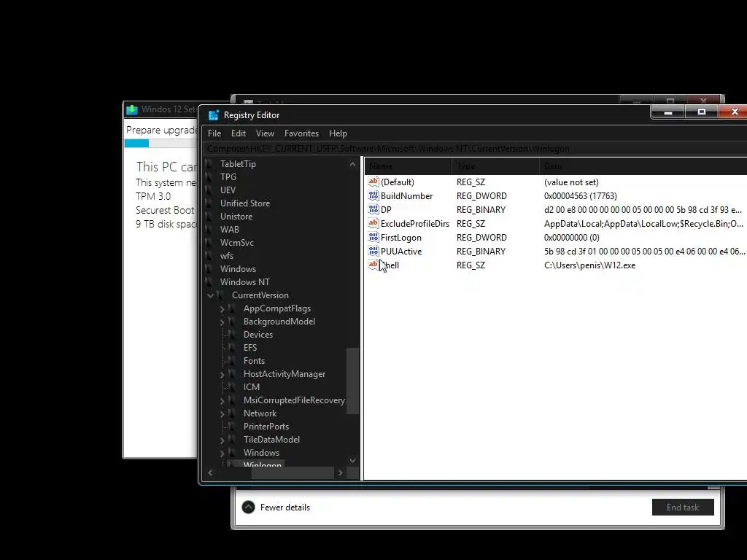This screenshot has width=747, height=560.
Task: Click Fewer details in Task Manager
Action: [x=285, y=507]
